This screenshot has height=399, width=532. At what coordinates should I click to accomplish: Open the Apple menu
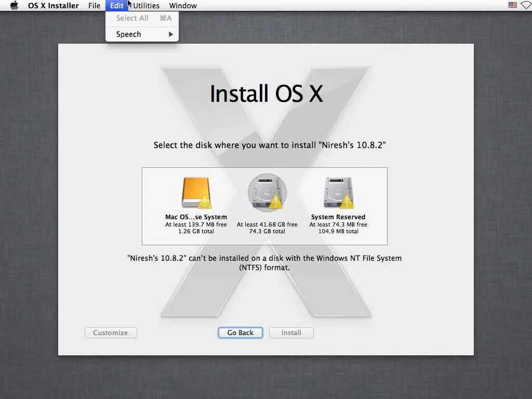(x=14, y=5)
